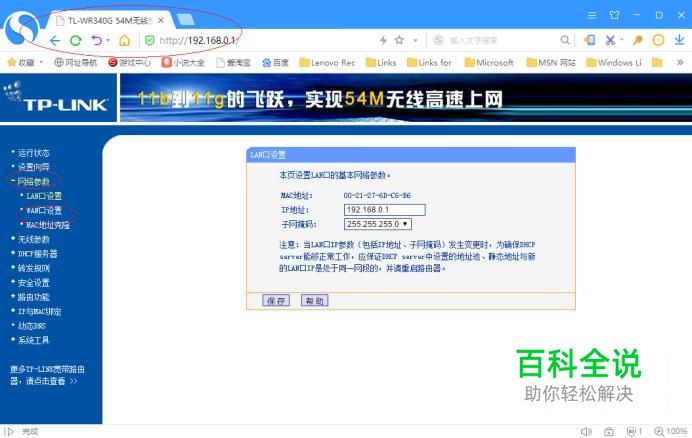Expand 系统工具 in the sidebar
Image resolution: width=692 pixels, height=438 pixels.
(x=34, y=340)
